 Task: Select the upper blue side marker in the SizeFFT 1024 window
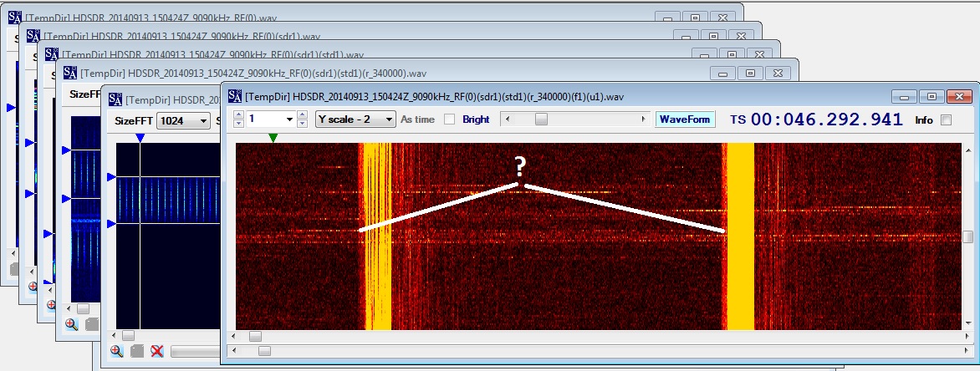point(111,177)
